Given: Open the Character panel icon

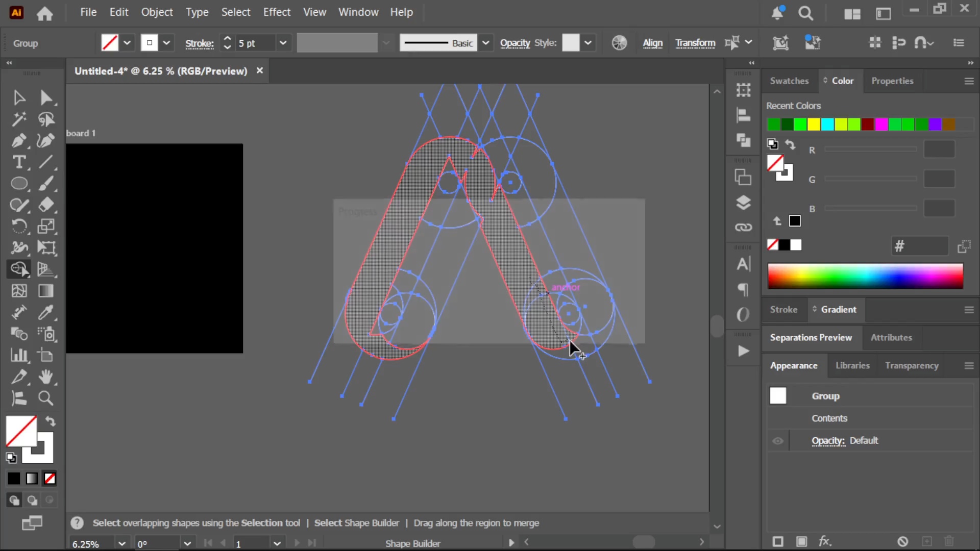Looking at the screenshot, I should [743, 264].
